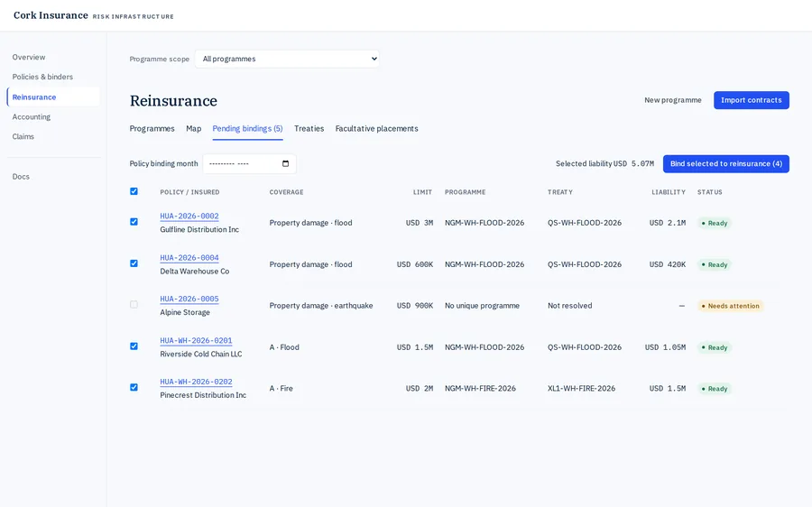Click Ready badge for Pinecrest Distribution Inc

point(715,389)
